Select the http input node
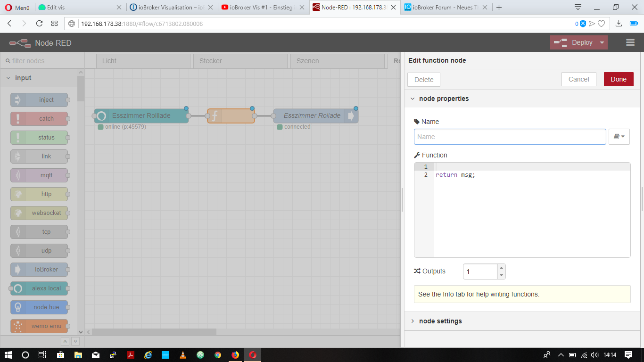The width and height of the screenshot is (644, 362). 39,194
